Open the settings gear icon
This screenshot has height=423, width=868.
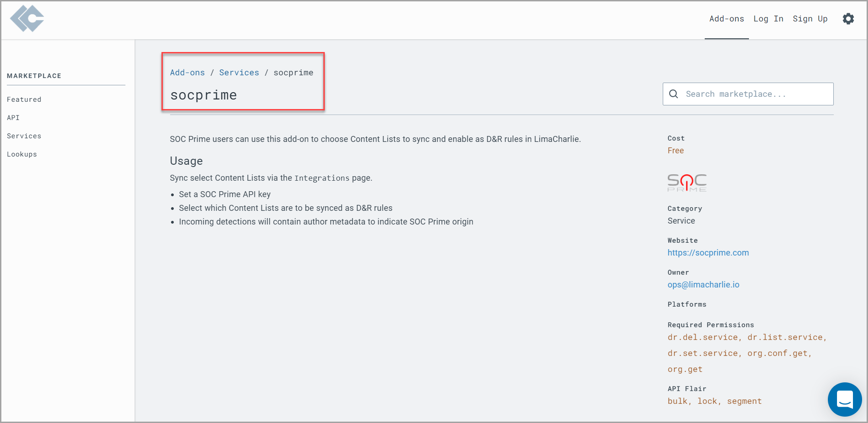click(x=848, y=19)
